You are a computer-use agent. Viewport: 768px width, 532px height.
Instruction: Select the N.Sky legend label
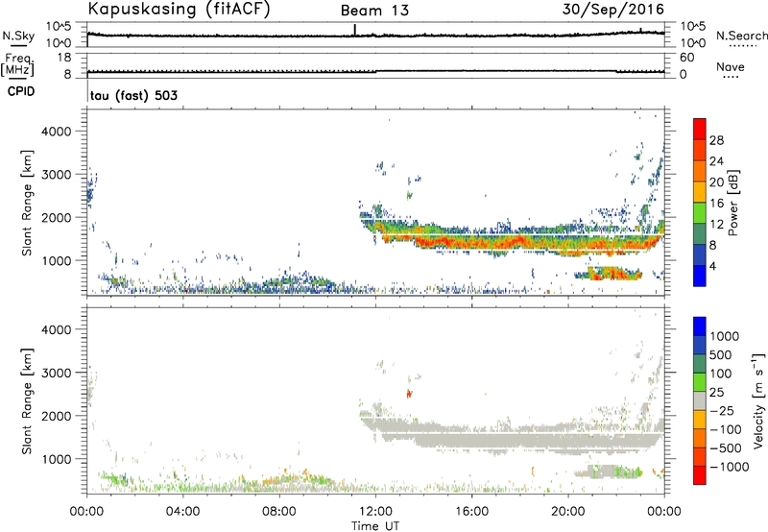18,36
